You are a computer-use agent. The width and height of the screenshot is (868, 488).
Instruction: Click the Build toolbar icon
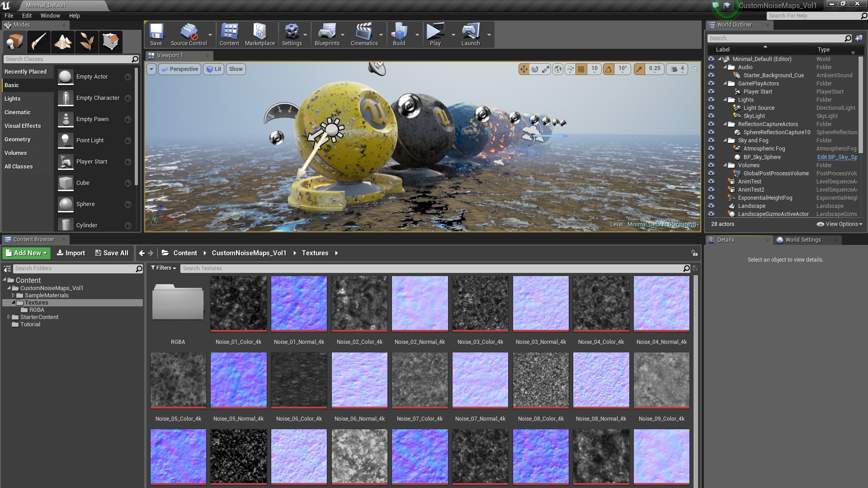398,34
